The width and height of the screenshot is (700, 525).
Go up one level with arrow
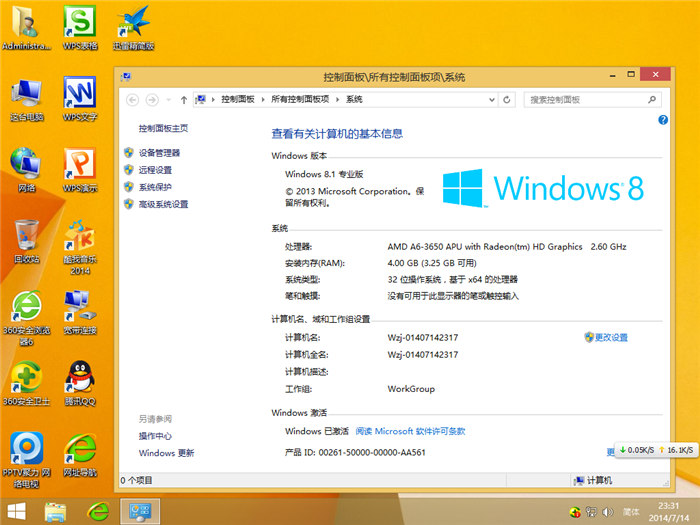[x=183, y=100]
